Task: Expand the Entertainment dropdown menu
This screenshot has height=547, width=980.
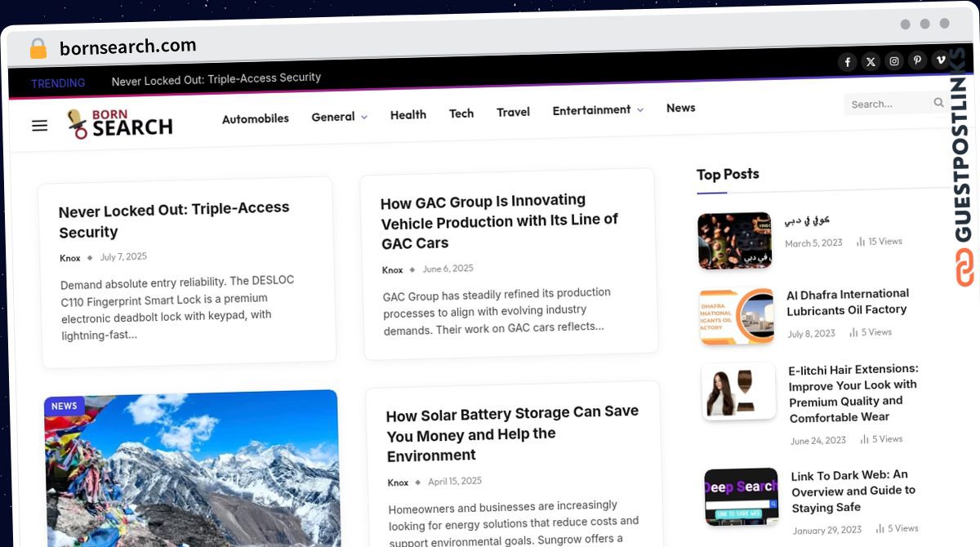Action: click(598, 109)
